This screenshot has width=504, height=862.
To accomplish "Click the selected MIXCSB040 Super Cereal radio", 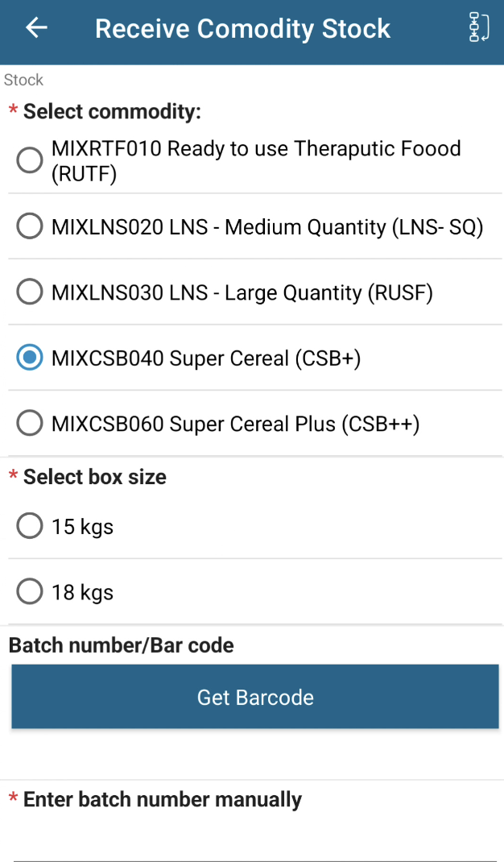I will click(30, 358).
